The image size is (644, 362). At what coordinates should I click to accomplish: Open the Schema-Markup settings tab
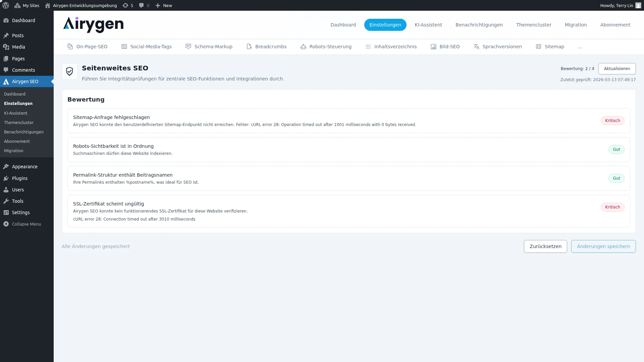point(209,47)
